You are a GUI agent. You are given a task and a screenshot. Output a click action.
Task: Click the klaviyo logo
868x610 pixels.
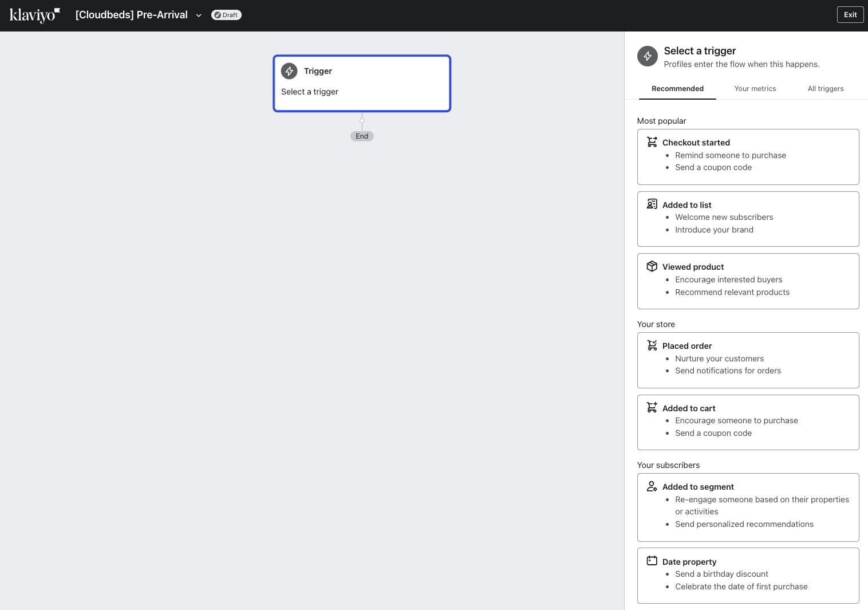tap(34, 15)
